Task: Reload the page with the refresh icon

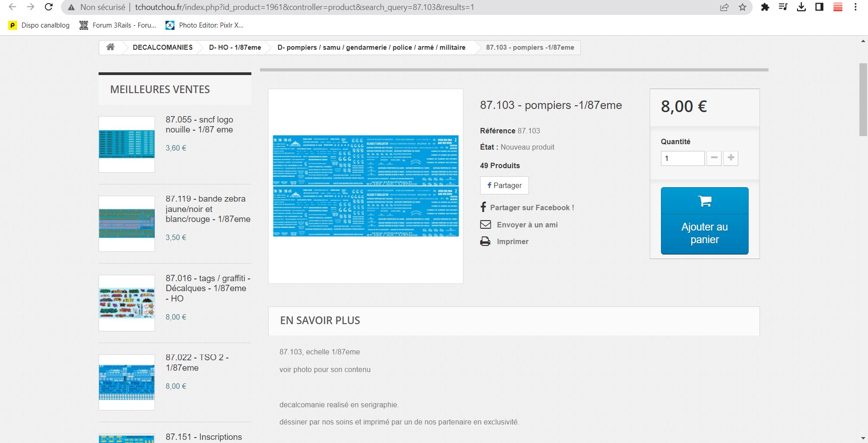Action: 49,7
